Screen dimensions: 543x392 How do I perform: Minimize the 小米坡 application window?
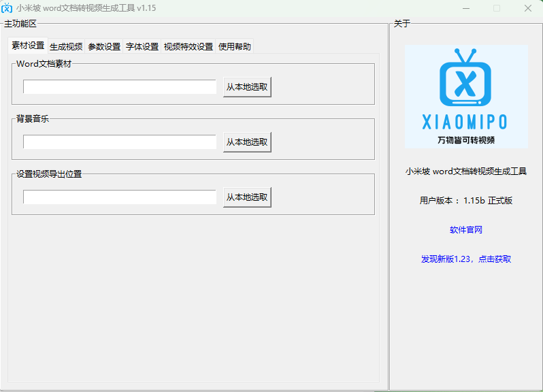pos(466,8)
